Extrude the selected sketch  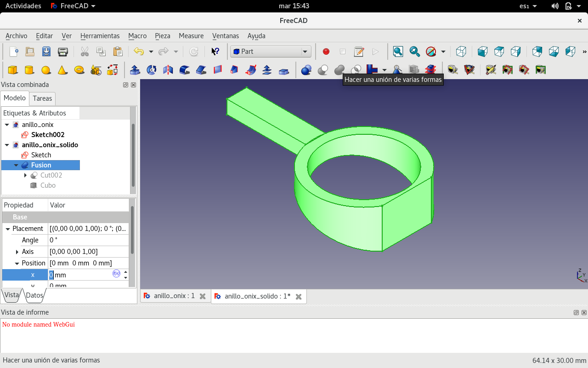click(x=135, y=70)
